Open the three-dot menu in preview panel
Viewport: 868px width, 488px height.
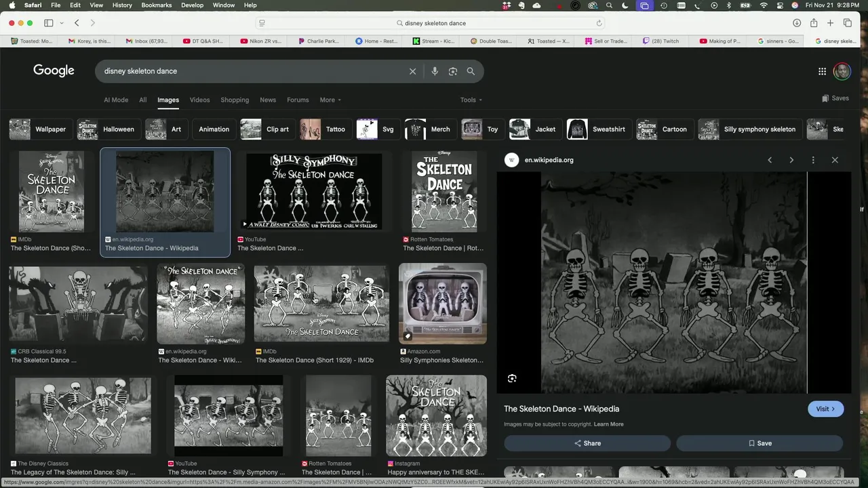[x=813, y=160]
